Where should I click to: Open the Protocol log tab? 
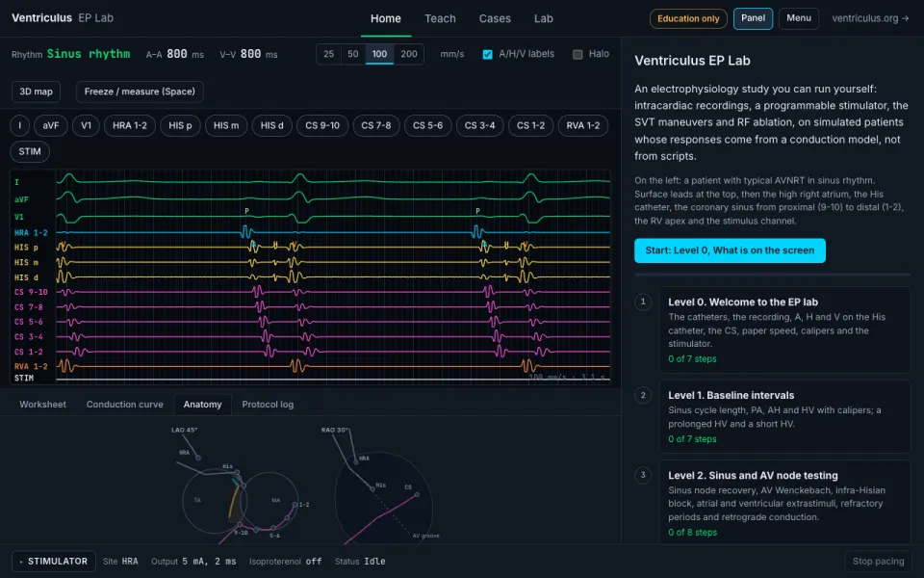[x=269, y=405]
